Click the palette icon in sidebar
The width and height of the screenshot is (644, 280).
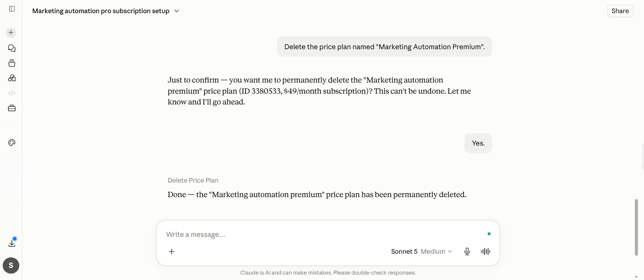[x=12, y=143]
